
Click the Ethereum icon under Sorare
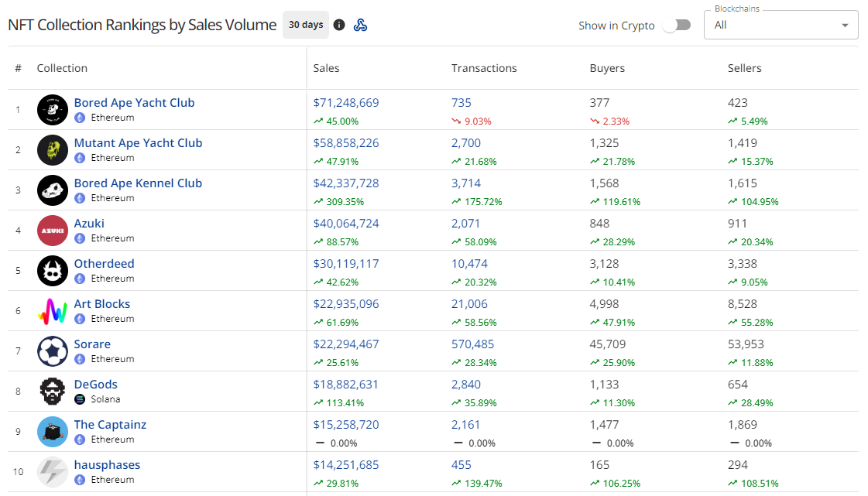(80, 359)
